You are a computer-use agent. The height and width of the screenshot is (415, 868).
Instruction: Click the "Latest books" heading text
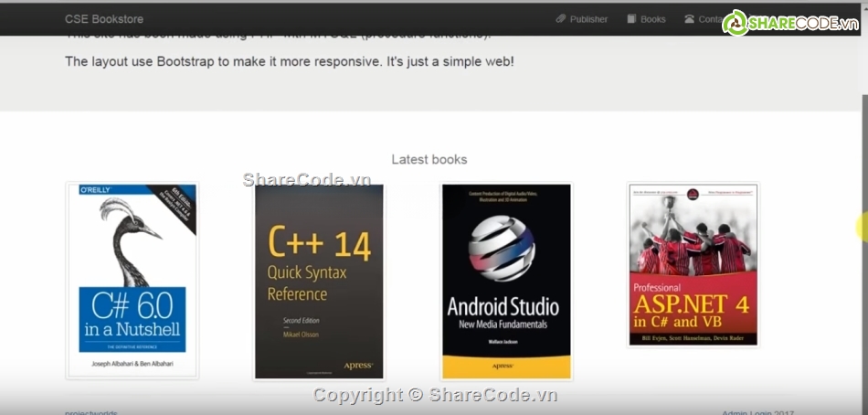click(x=429, y=160)
